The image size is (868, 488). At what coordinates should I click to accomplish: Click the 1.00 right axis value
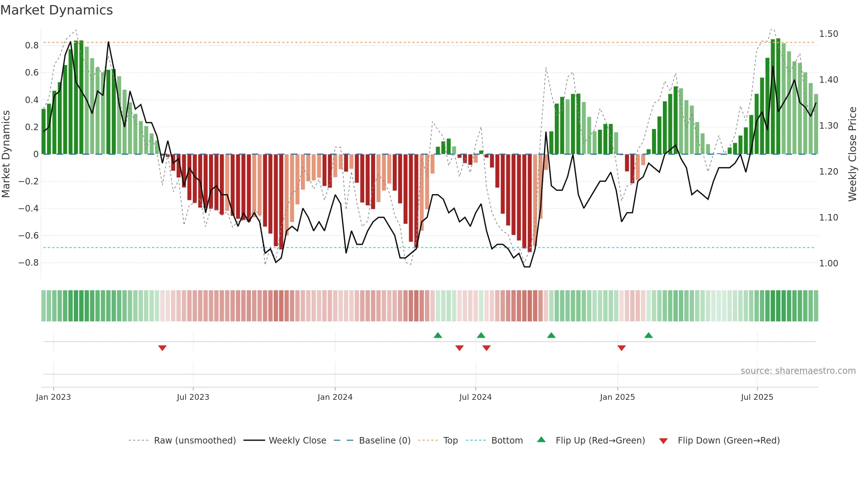(x=829, y=263)
